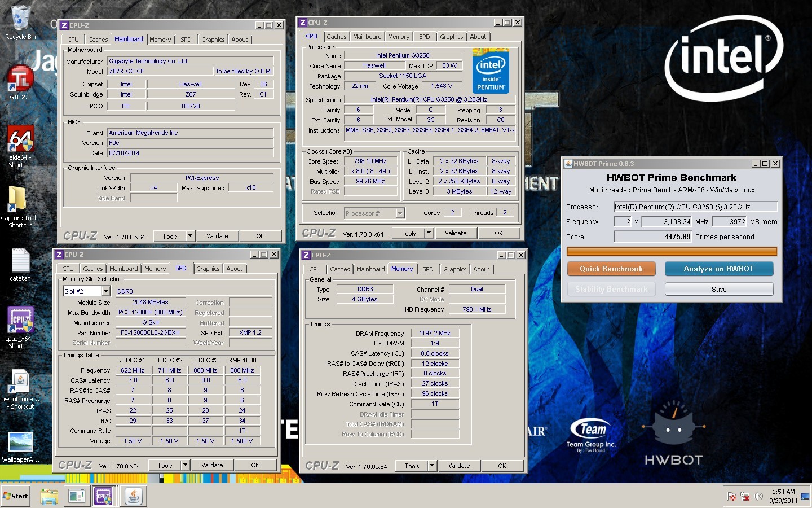Click the MB mem field showing 3972

coord(730,221)
